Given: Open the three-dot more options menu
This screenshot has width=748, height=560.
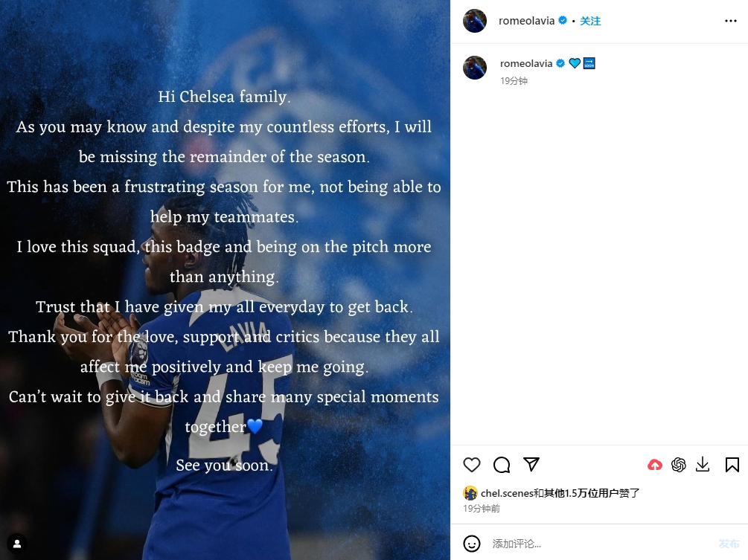Looking at the screenshot, I should coord(730,21).
